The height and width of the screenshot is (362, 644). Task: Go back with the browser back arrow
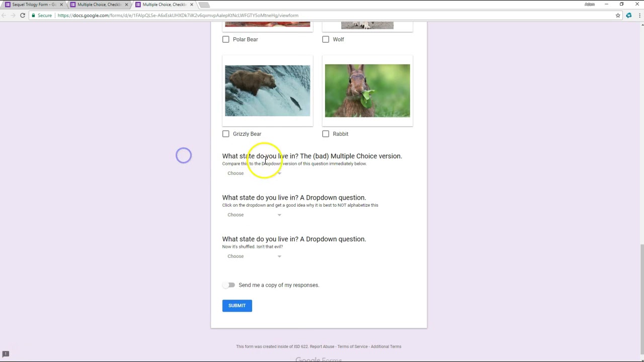tap(5, 16)
